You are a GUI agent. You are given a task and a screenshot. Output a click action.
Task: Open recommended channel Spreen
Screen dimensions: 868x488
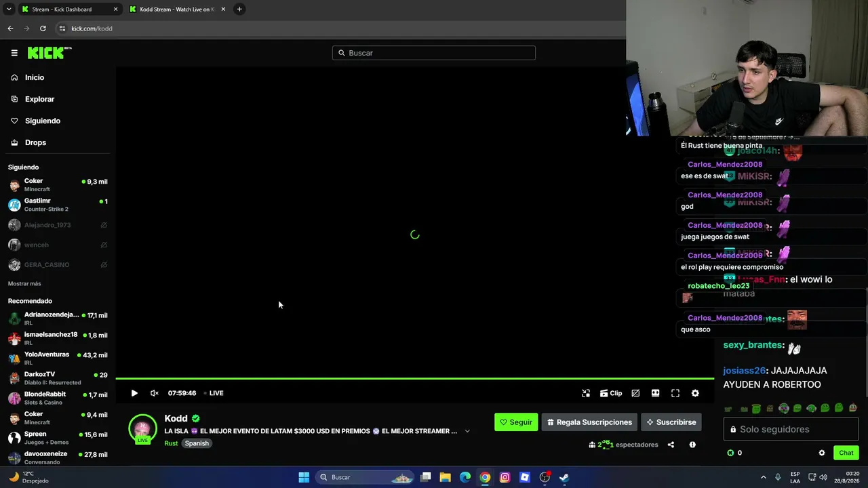[x=58, y=438]
